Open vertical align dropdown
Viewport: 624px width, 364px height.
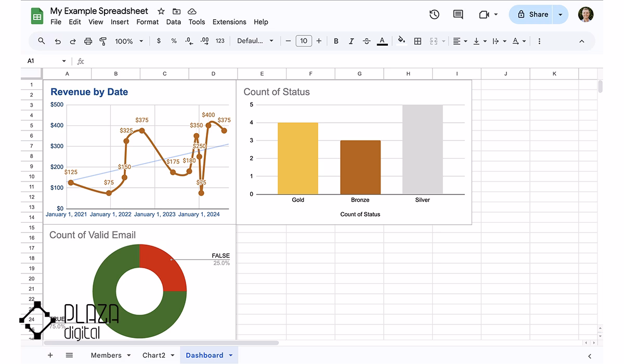click(479, 41)
